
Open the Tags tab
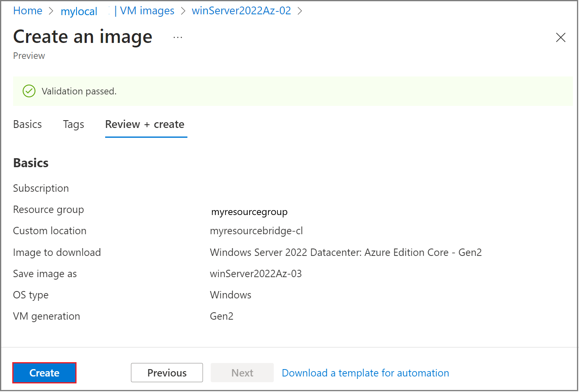click(73, 124)
